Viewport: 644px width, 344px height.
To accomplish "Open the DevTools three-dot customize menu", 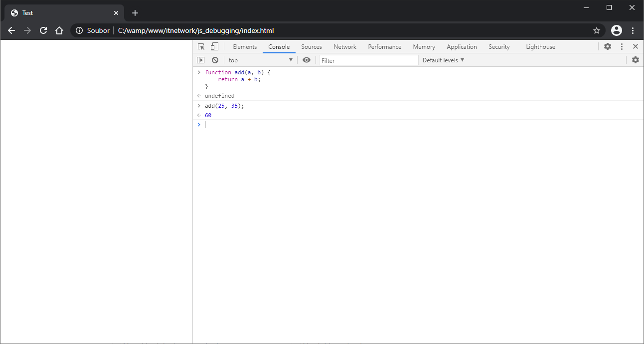I will (x=622, y=46).
